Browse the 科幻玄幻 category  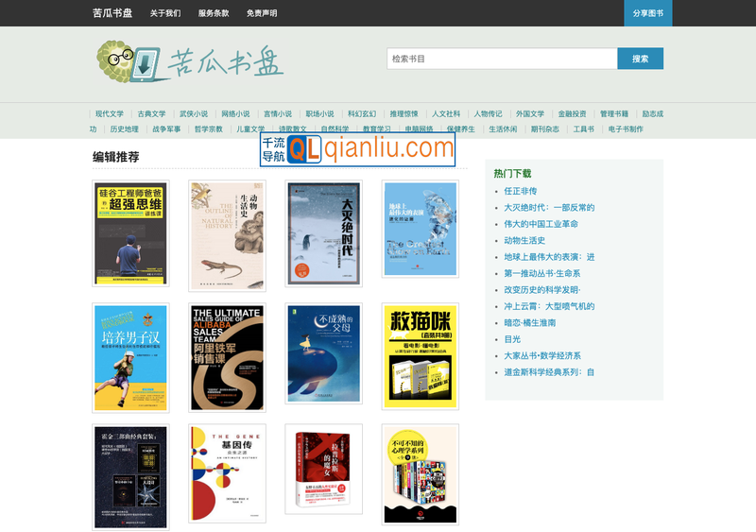(361, 113)
